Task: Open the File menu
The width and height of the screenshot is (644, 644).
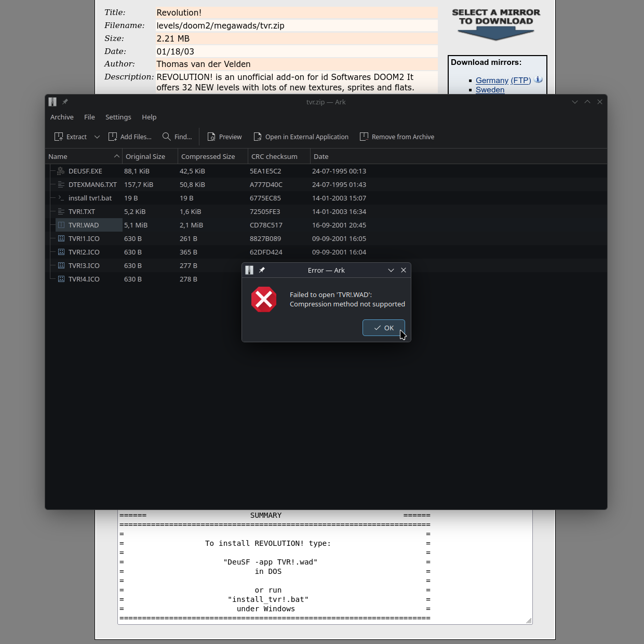Action: [x=89, y=117]
